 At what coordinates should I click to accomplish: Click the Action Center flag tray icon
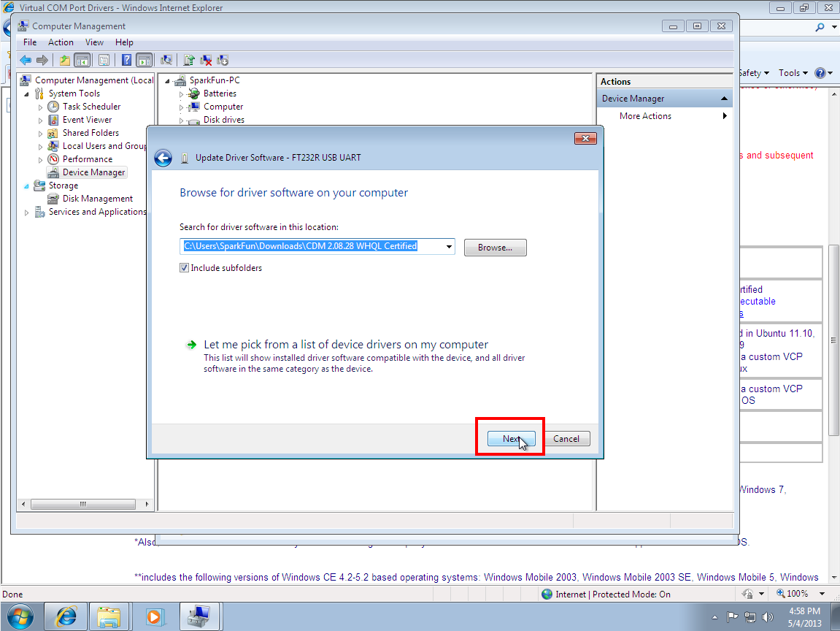[x=732, y=617]
